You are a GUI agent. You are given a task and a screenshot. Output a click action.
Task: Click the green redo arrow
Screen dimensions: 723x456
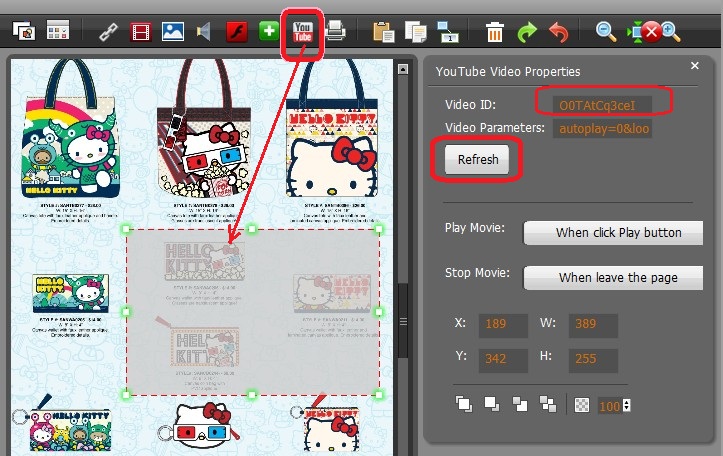click(527, 32)
